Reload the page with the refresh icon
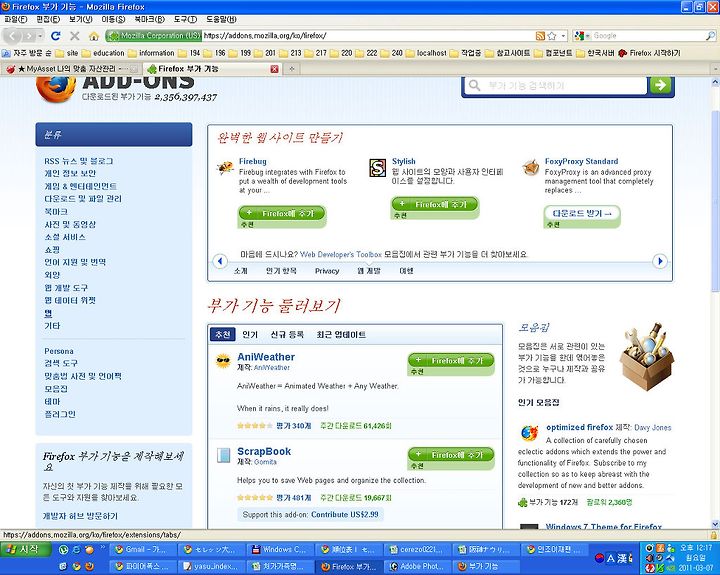Viewport: 720px width, 575px height. point(56,36)
